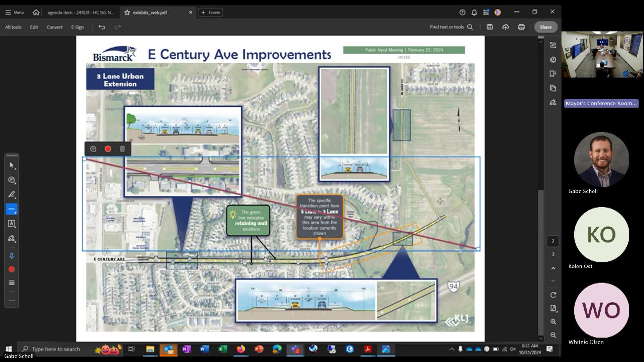This screenshot has height=362, width=644.
Task: Upload the file to cloud
Action: 505,27
